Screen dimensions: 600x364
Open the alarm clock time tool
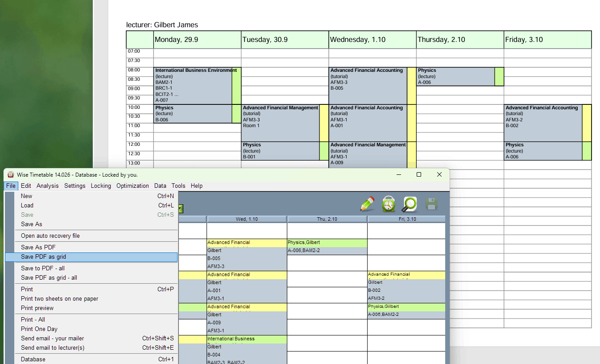(x=388, y=204)
